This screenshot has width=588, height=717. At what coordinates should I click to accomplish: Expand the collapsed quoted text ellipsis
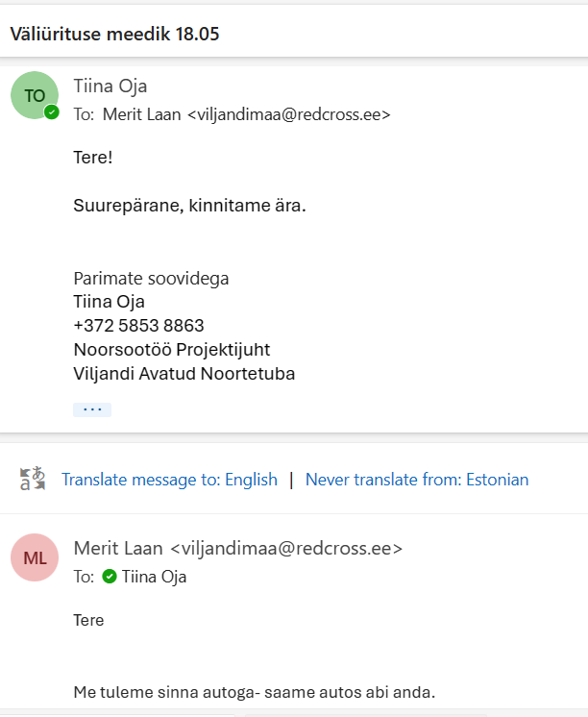pos(92,409)
